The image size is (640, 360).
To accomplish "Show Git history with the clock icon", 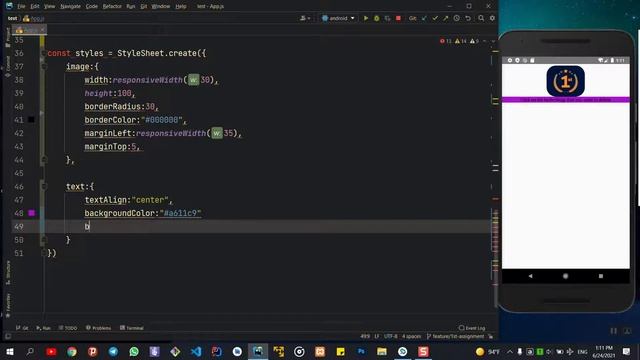I will (457, 18).
